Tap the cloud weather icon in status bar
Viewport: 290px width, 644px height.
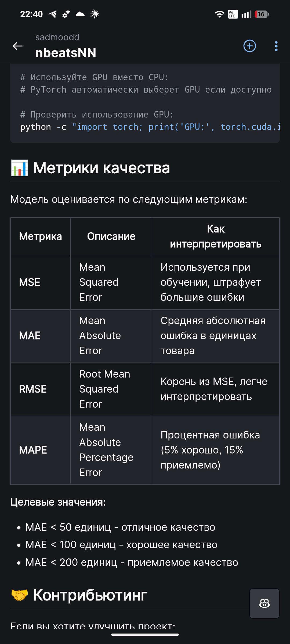click(79, 14)
